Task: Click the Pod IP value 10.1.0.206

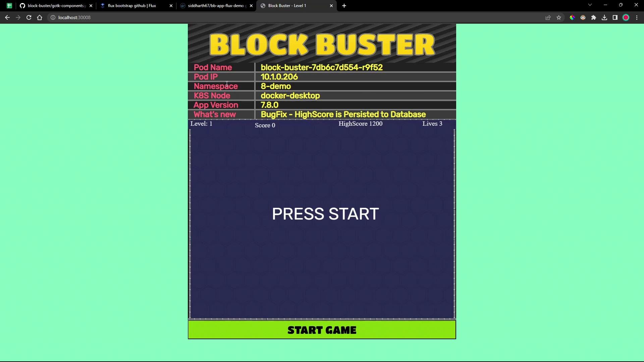Action: tap(279, 77)
